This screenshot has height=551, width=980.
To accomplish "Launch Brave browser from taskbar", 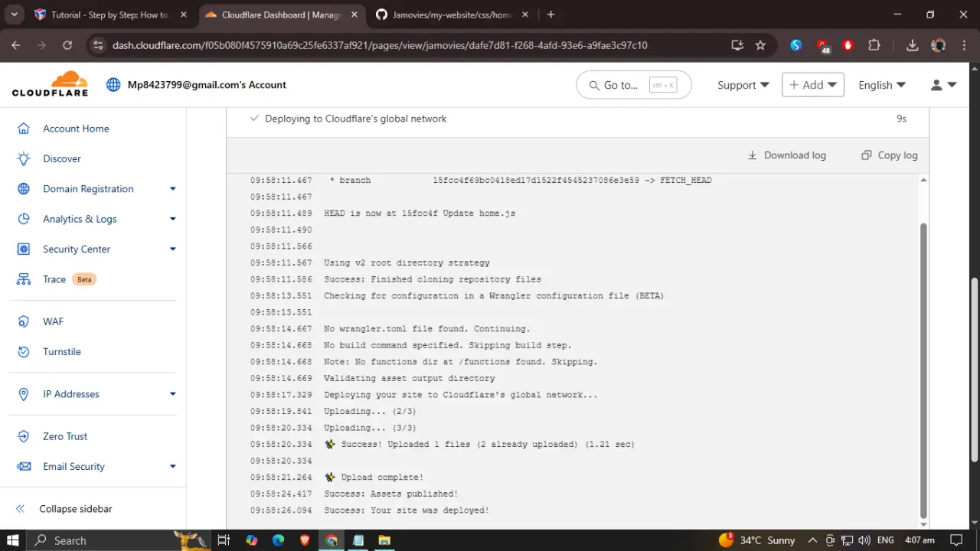I will point(305,540).
